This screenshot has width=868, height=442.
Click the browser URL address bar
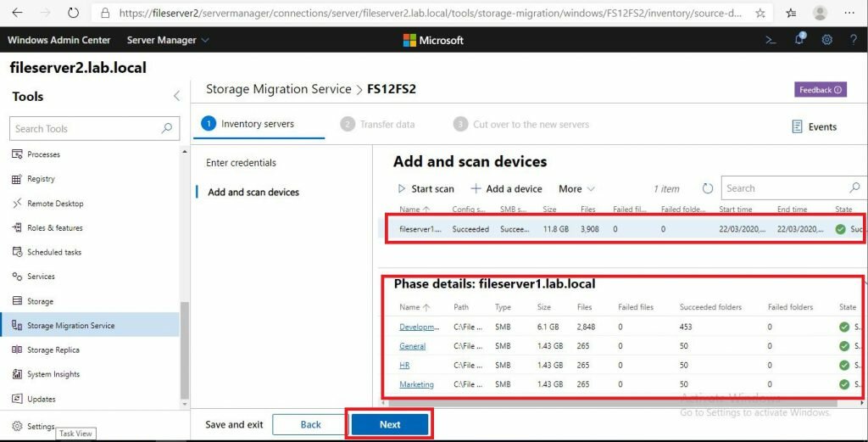[431, 13]
